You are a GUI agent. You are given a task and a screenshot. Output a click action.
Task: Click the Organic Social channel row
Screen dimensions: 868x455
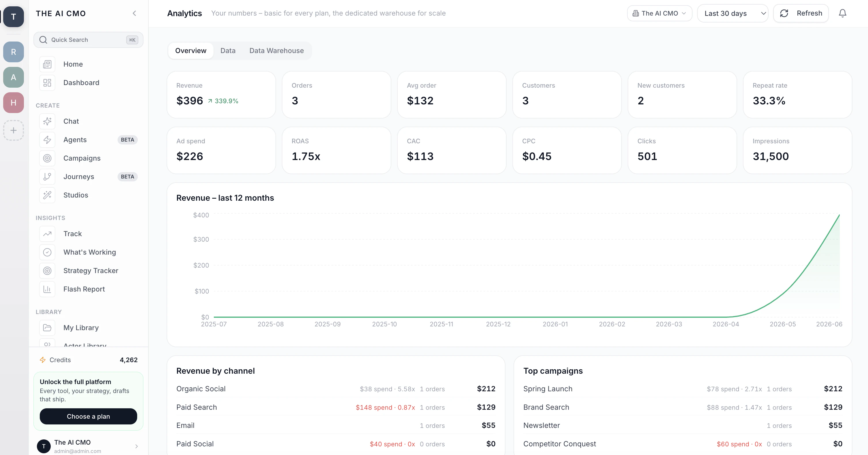(336, 389)
